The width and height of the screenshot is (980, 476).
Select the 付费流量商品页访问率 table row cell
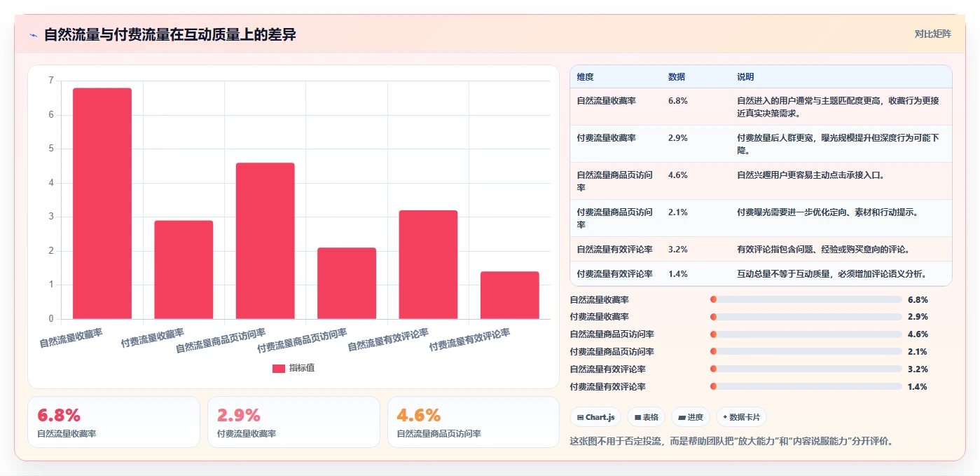coord(615,218)
